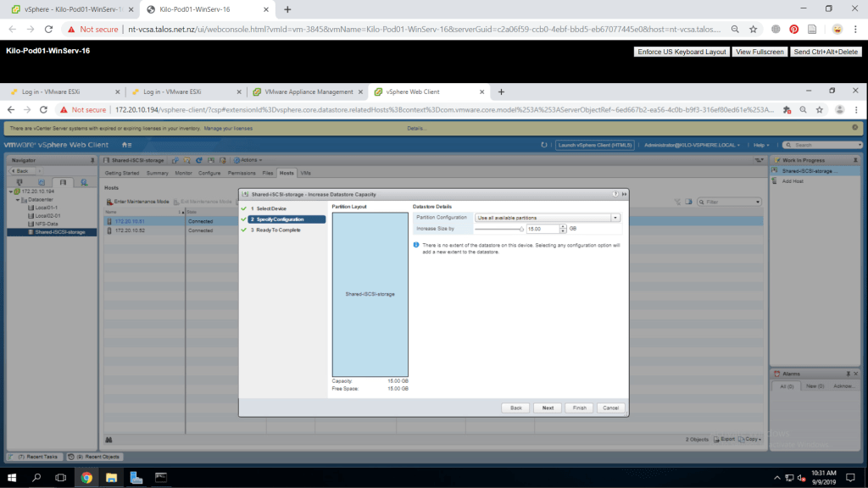Switch to the VMs tab
868x488 pixels.
(x=306, y=173)
